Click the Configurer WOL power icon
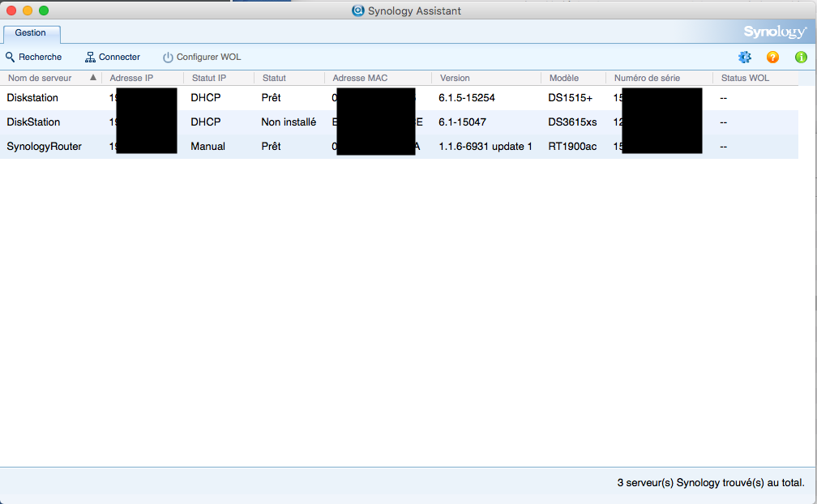The height and width of the screenshot is (504, 817). [168, 58]
